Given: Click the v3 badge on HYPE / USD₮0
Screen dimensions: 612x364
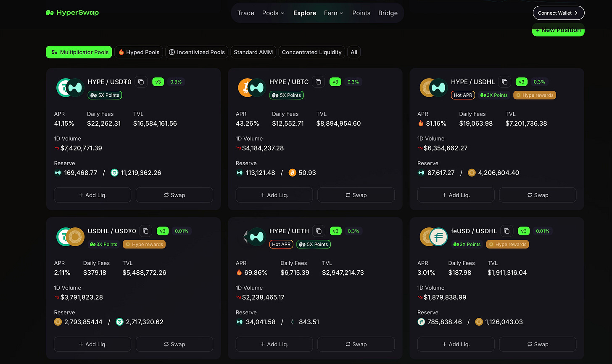Looking at the screenshot, I should [x=158, y=82].
